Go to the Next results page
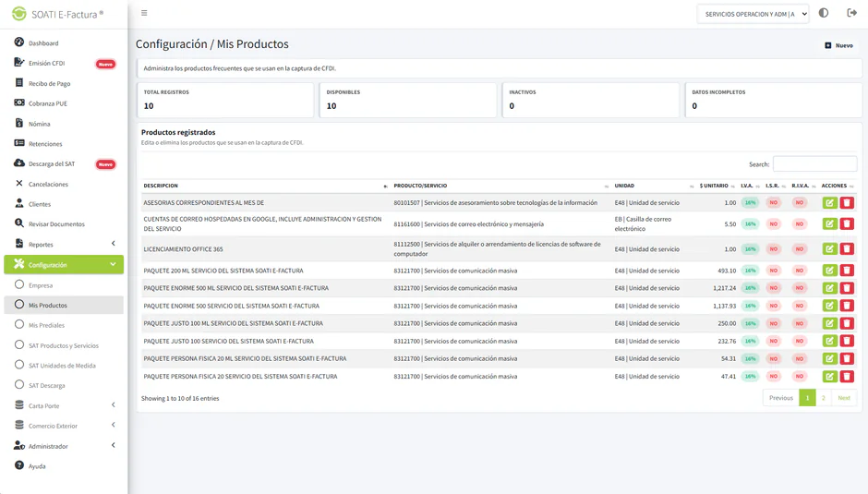Image resolution: width=868 pixels, height=494 pixels. [x=844, y=398]
